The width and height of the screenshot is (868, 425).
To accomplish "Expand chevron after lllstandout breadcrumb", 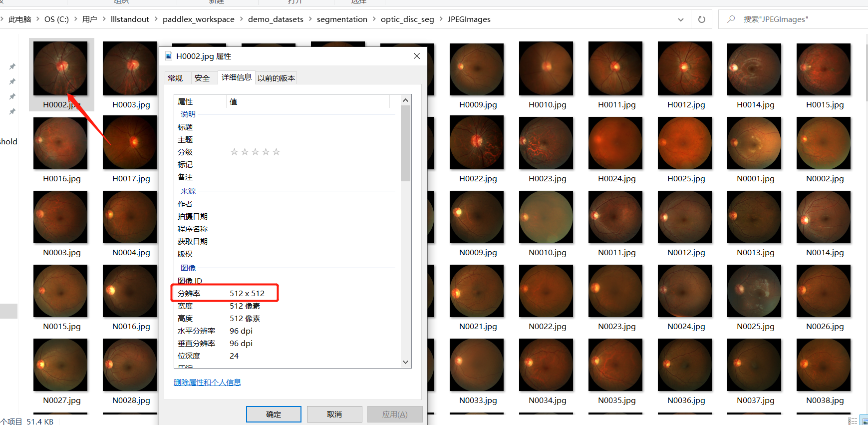I will pos(156,19).
